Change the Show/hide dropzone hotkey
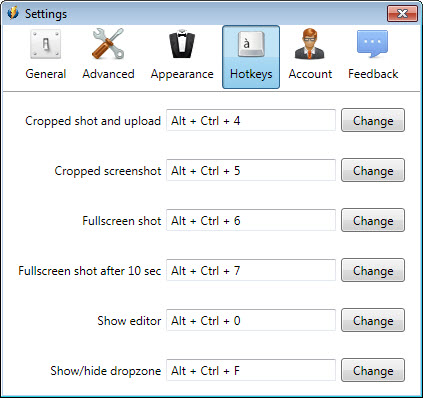 click(373, 370)
